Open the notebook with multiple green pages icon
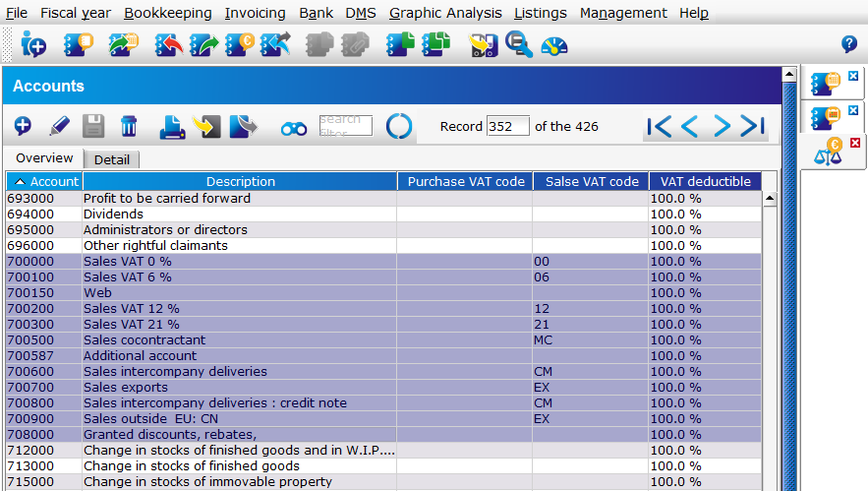This screenshot has width=868, height=491. click(436, 44)
